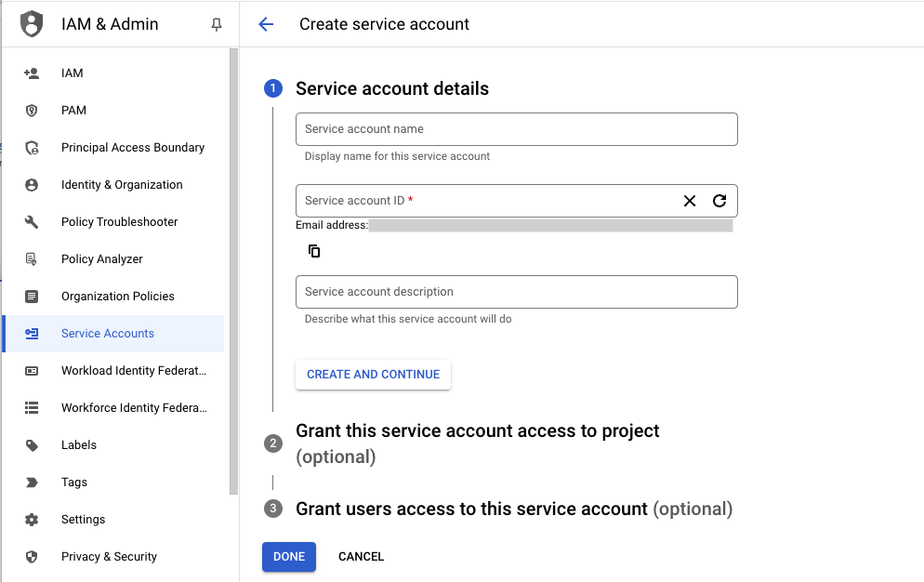Pin the IAM & Admin navigation menu
924x582 pixels.
tap(216, 24)
